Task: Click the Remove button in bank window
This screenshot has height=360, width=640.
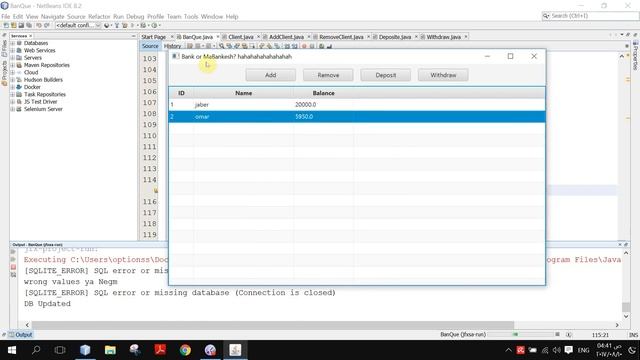Action: 328,75
